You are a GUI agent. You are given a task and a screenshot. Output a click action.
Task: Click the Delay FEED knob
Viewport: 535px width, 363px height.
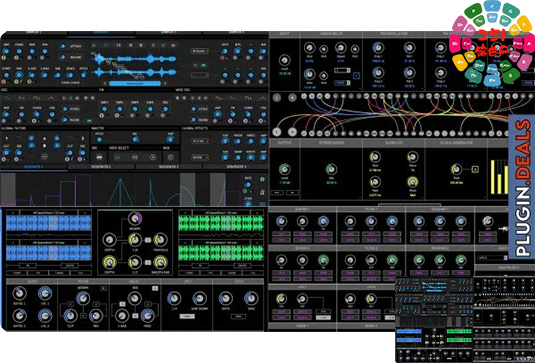147,316
